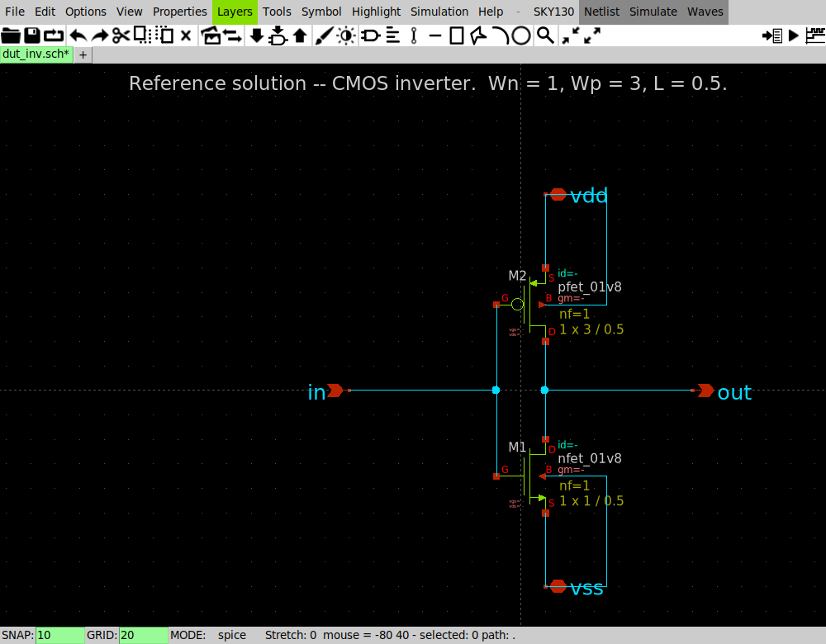Run simulation with the play icon
The image size is (826, 644).
(793, 36)
